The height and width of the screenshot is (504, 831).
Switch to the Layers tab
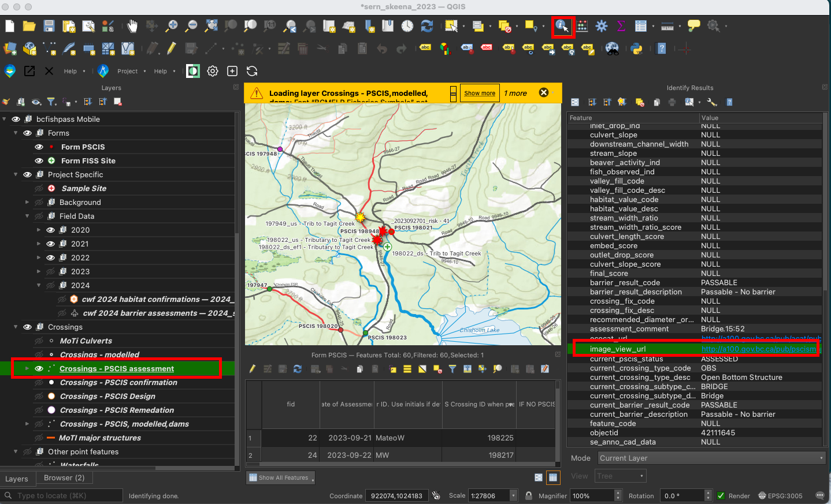[x=17, y=479]
